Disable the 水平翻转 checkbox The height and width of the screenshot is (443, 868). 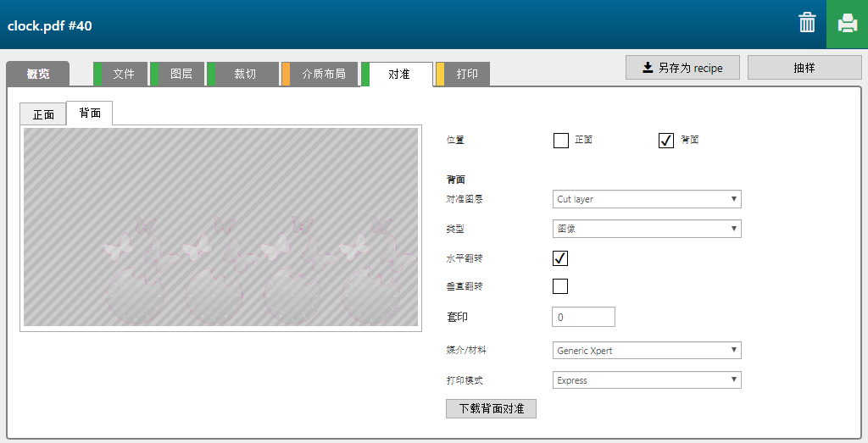click(x=560, y=257)
